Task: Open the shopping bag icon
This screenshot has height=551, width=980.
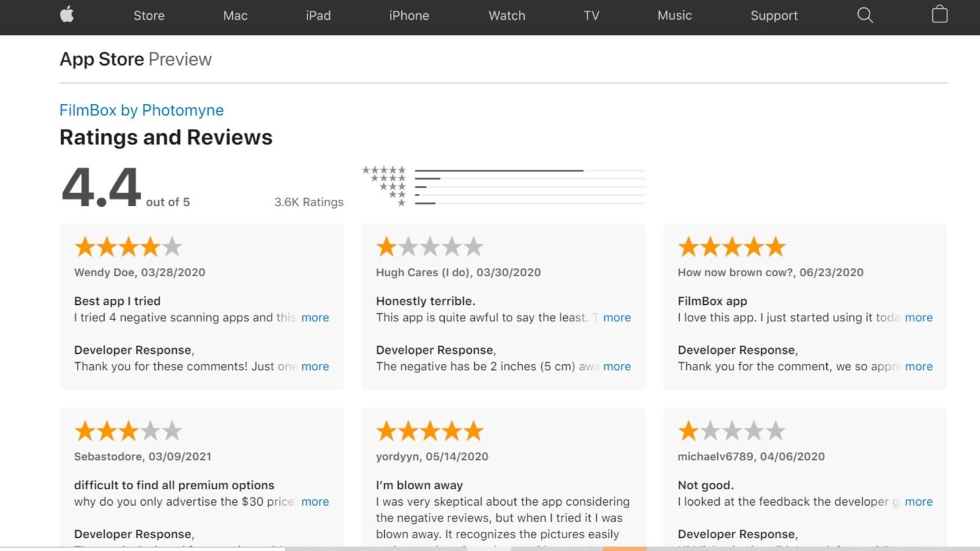Action: coord(939,15)
